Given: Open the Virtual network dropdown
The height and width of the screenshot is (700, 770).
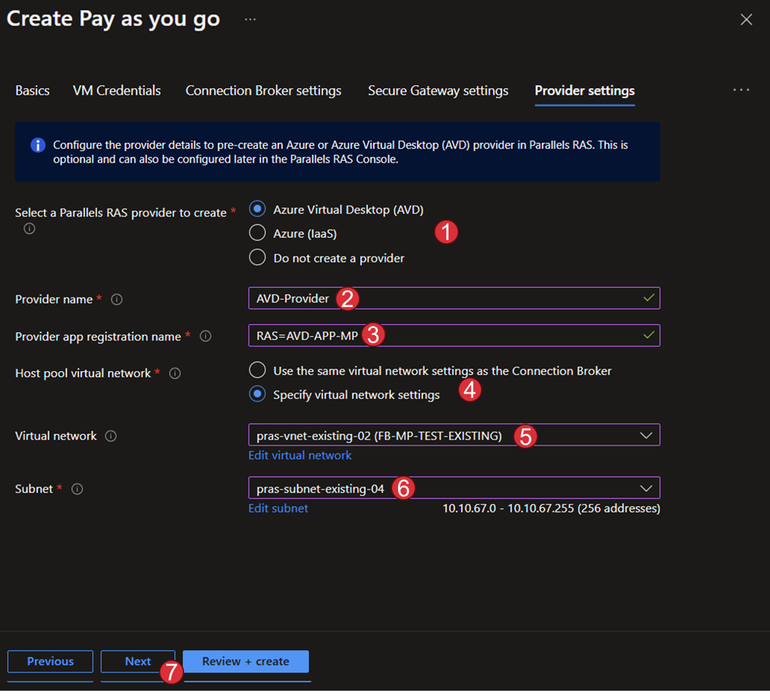Looking at the screenshot, I should pos(454,435).
